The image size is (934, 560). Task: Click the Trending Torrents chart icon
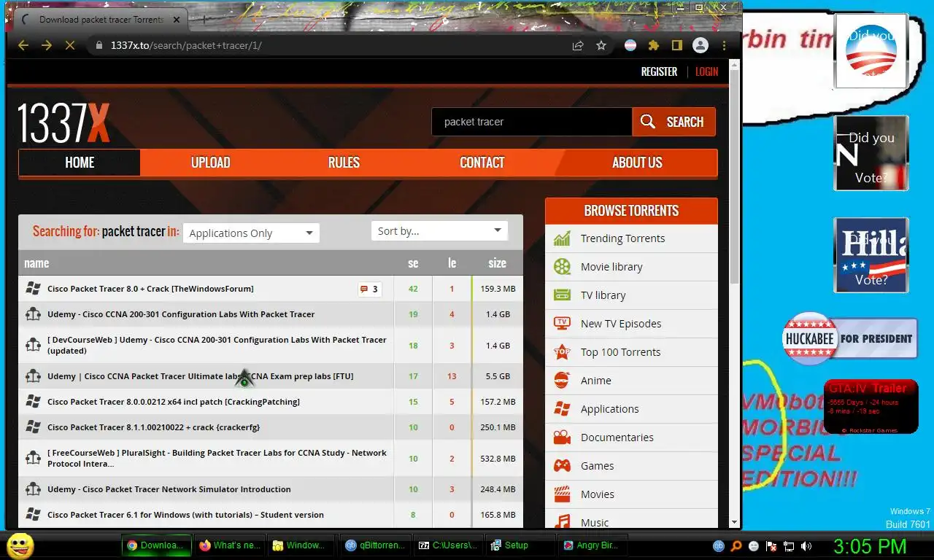coord(562,238)
